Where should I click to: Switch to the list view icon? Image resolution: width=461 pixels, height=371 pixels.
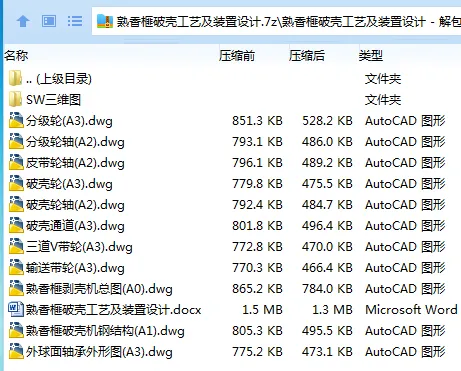coord(75,21)
